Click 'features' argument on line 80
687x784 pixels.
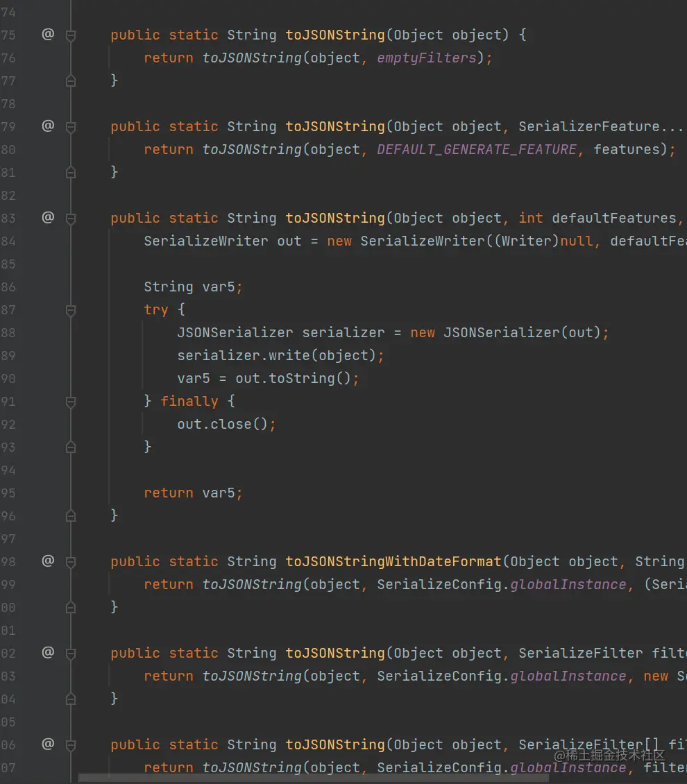click(x=627, y=149)
